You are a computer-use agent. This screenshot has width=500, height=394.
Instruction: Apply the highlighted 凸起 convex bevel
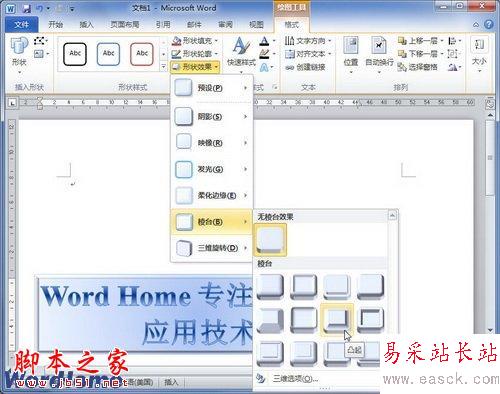pyautogui.click(x=337, y=319)
